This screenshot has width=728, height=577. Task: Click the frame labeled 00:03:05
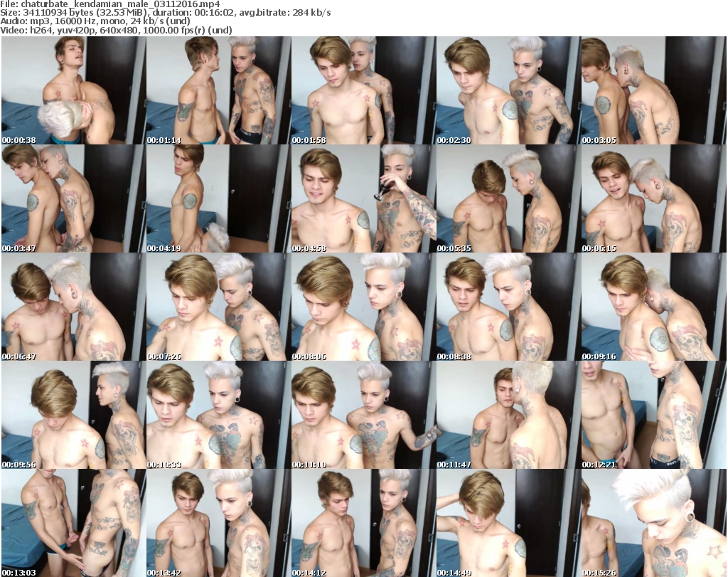[653, 90]
